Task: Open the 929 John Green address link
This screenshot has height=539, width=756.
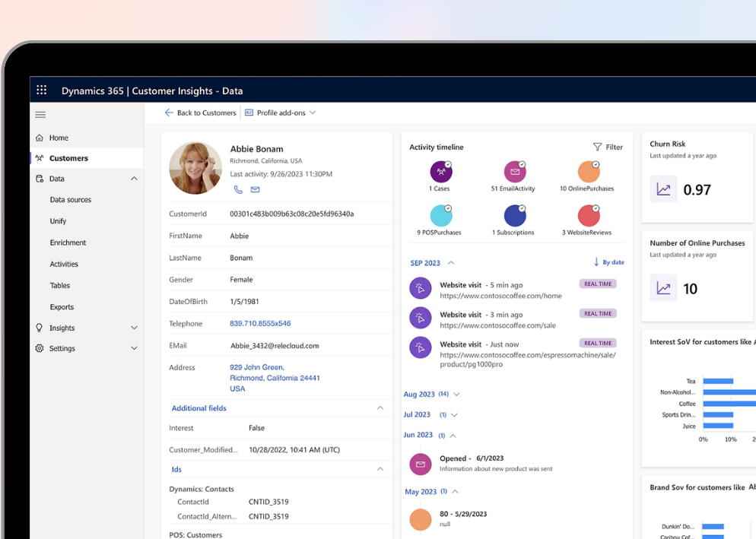Action: pos(275,378)
